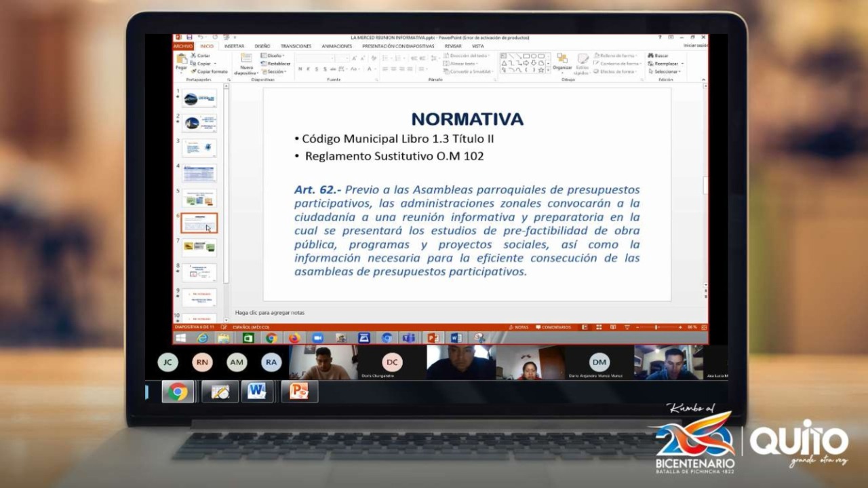This screenshot has height=488, width=868.
Task: Click the notes area 'Haga clic para agregar notas'
Action: [x=270, y=313]
